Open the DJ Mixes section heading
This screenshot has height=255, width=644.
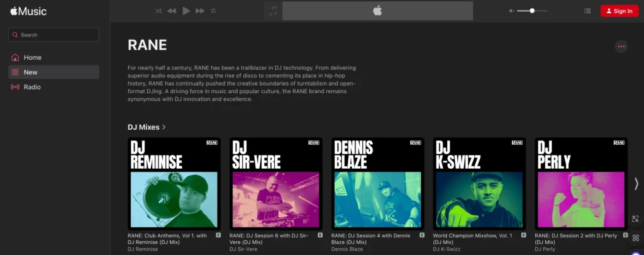143,127
